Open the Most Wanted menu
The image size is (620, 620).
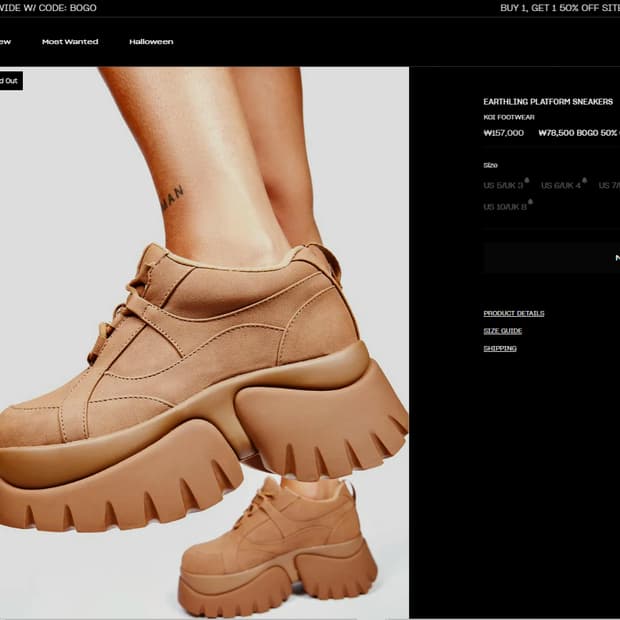coord(70,42)
